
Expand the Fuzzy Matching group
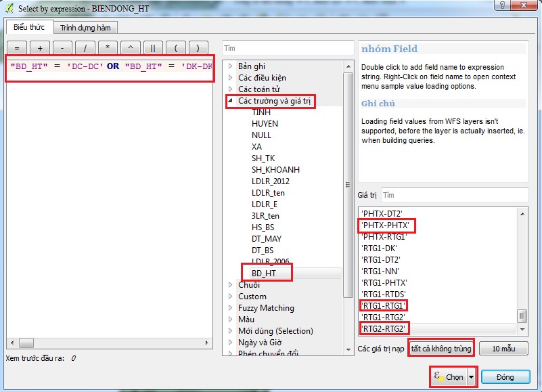tap(231, 307)
